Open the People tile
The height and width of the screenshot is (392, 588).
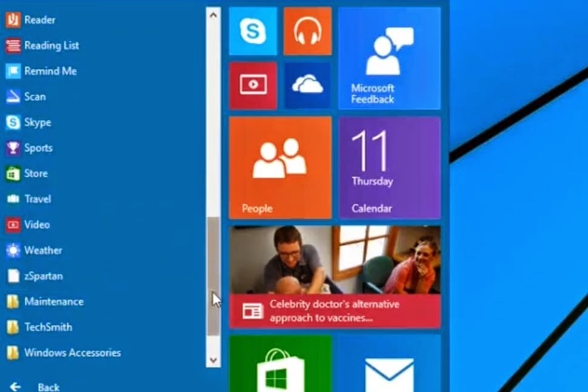click(281, 167)
